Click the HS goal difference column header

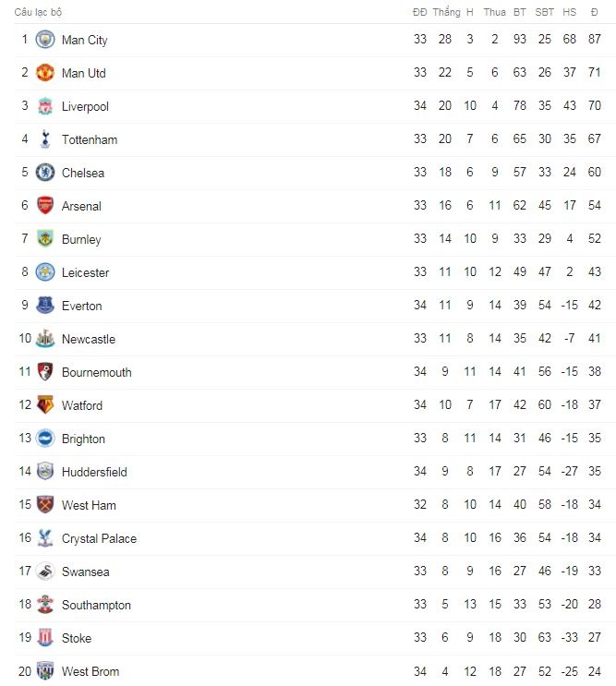tap(570, 12)
